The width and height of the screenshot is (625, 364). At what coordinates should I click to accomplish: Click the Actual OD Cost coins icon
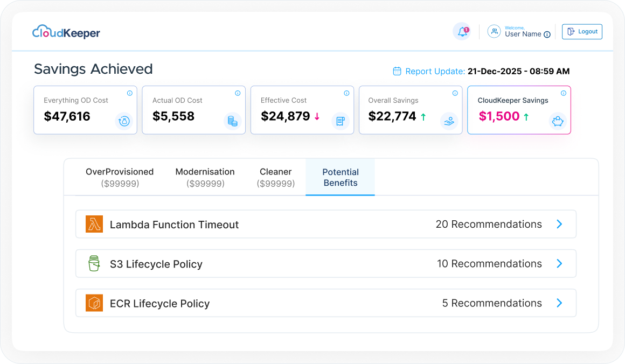pyautogui.click(x=232, y=121)
